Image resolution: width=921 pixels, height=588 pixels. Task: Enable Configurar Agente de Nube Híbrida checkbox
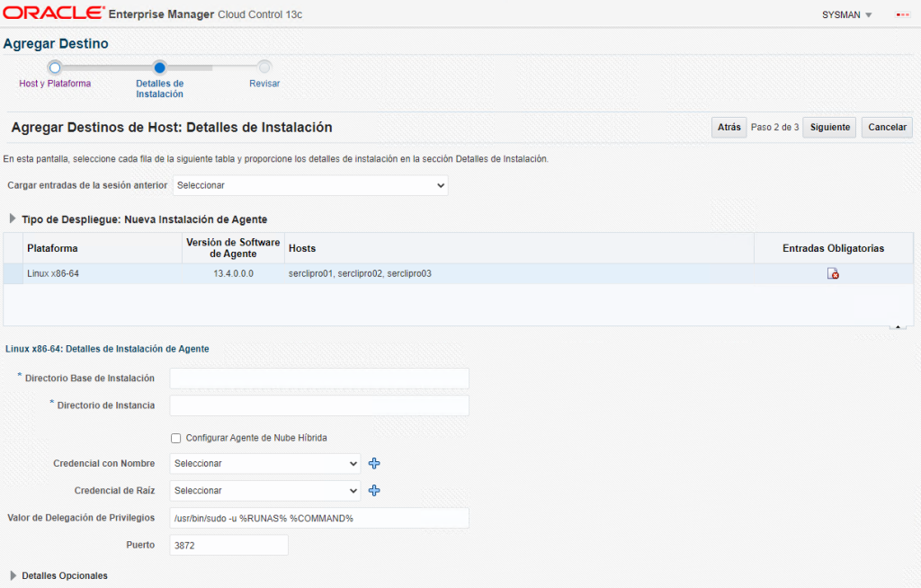pos(176,438)
